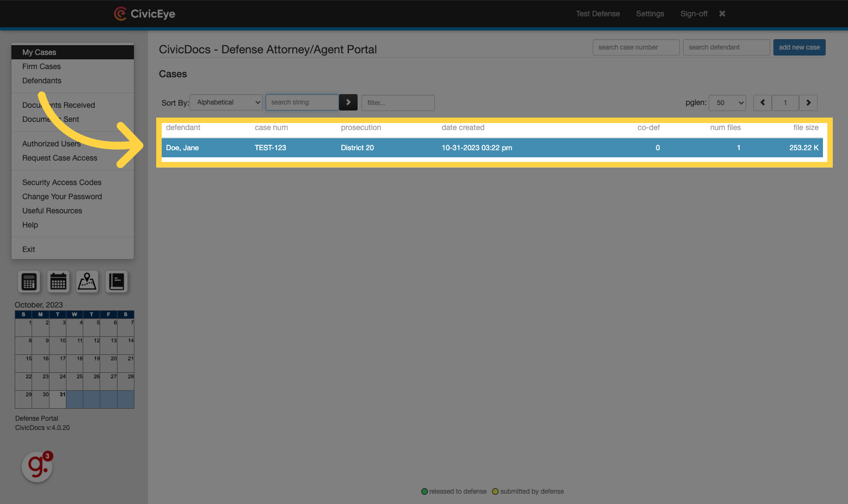Open the red g. widget badge
Viewport: 848px width, 504px height.
(x=37, y=466)
